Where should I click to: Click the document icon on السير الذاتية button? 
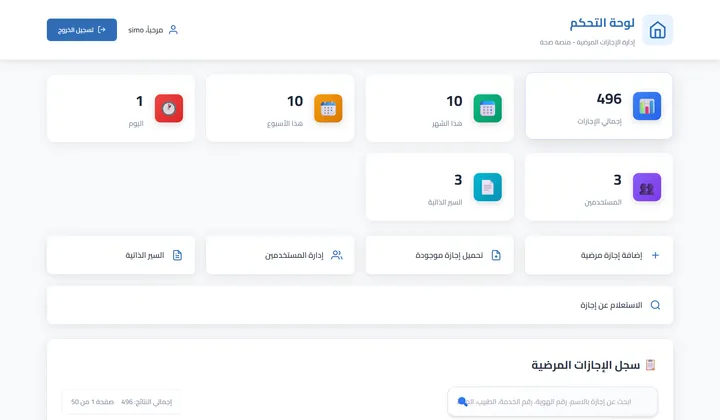(x=177, y=255)
